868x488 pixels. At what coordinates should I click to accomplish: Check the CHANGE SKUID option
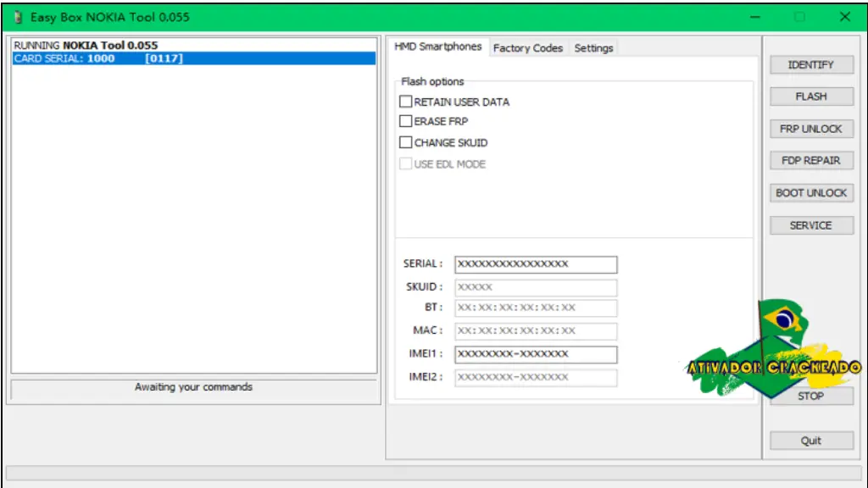tap(406, 142)
